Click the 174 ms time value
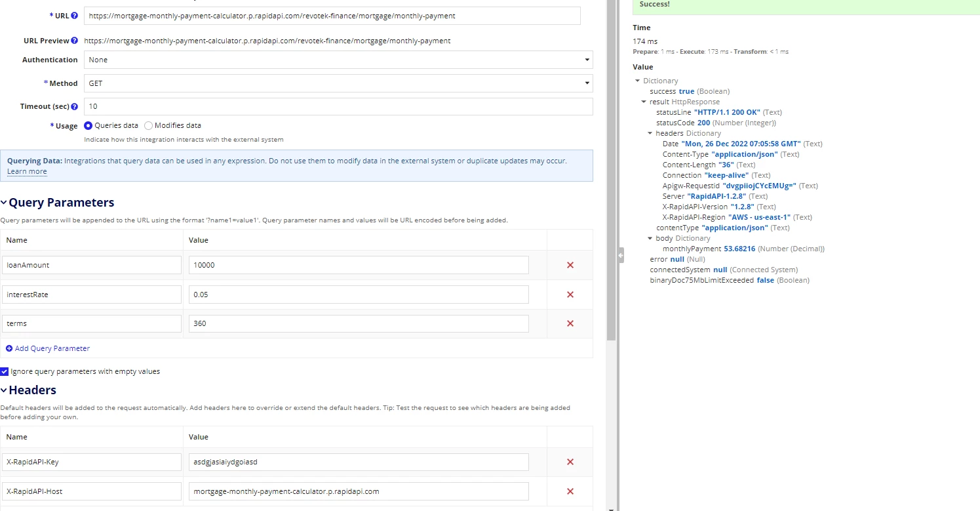Screen dimensions: 980x511 645,41
